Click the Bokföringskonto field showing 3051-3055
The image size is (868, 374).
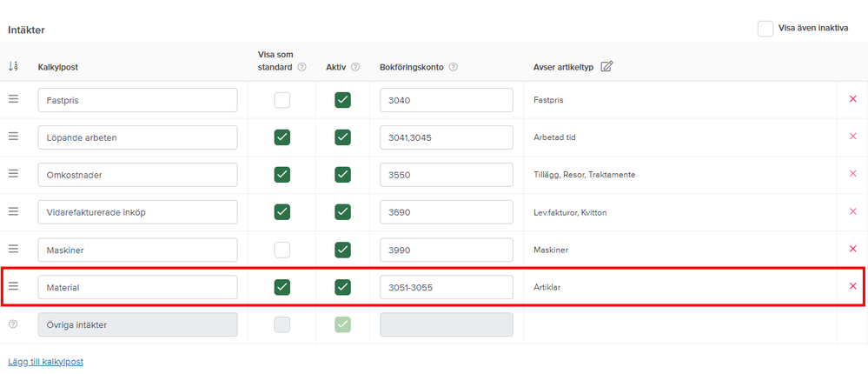pos(446,287)
